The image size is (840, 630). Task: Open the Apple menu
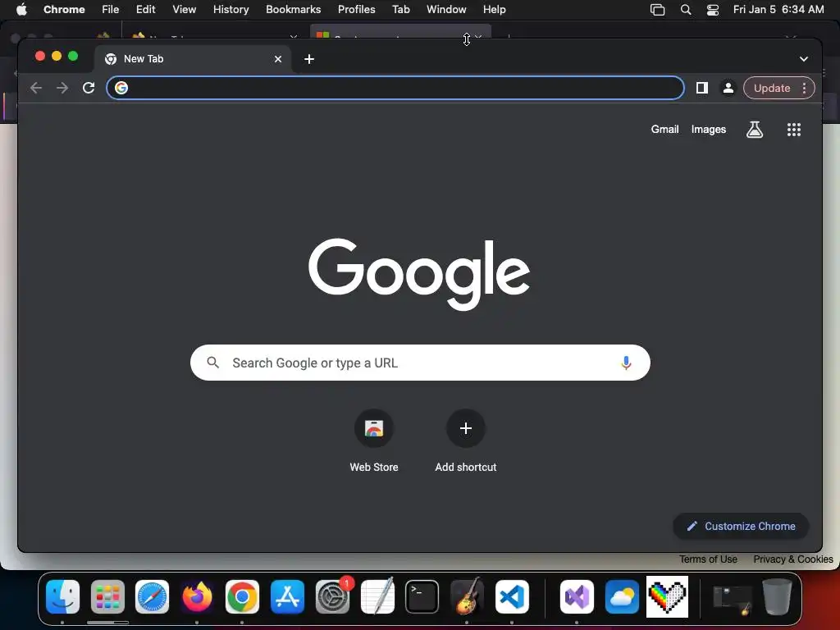[21, 9]
